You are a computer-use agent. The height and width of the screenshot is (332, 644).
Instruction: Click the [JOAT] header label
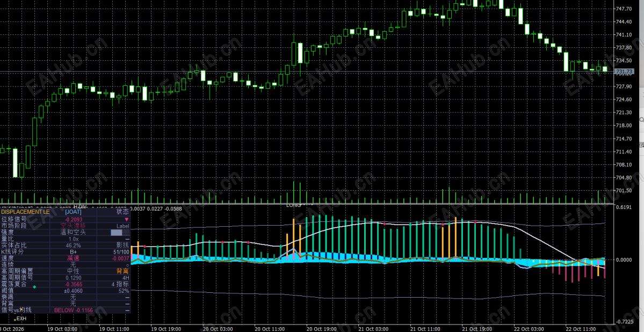(74, 212)
